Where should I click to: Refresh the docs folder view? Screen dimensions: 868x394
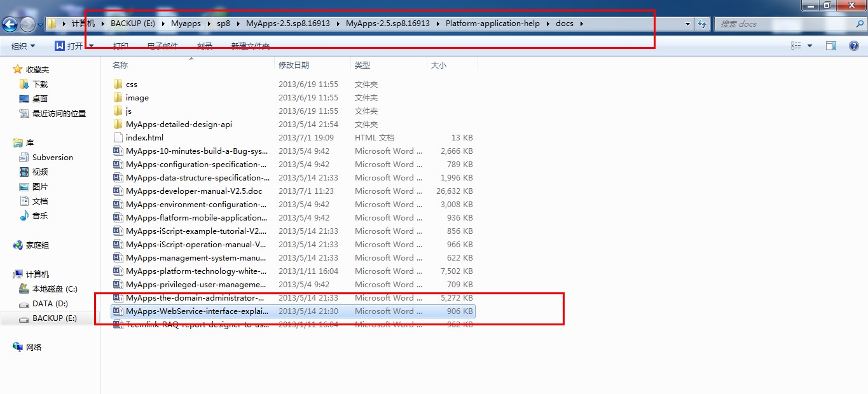(702, 24)
